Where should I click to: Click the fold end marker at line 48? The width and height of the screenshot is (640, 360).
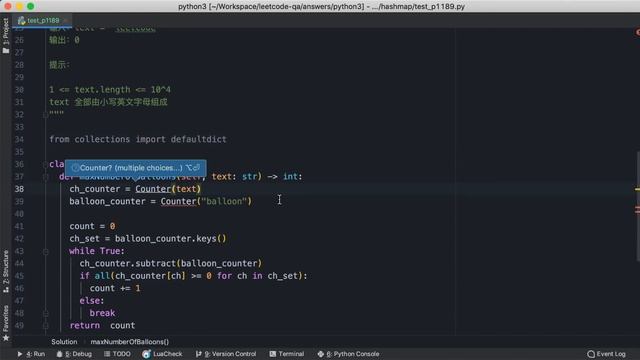pyautogui.click(x=46, y=313)
